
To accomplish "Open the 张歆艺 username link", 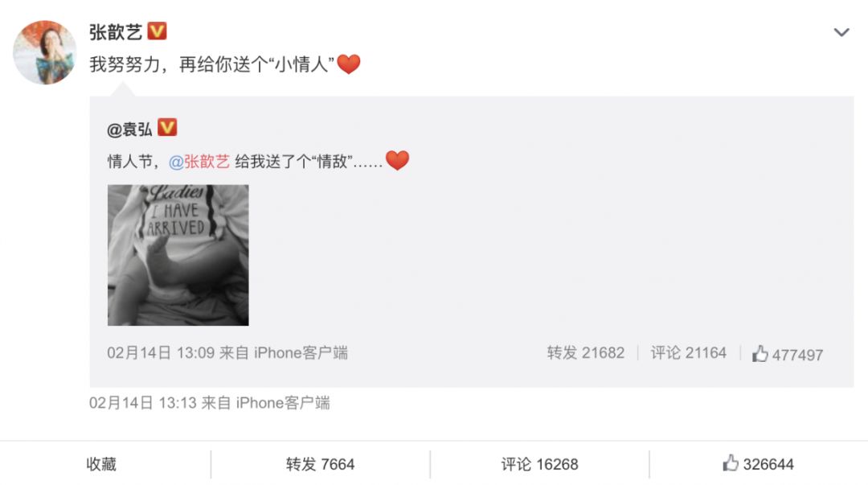I will coord(116,31).
